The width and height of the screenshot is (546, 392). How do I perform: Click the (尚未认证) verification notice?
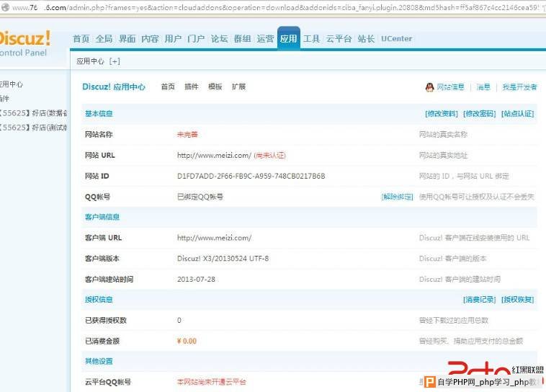270,156
